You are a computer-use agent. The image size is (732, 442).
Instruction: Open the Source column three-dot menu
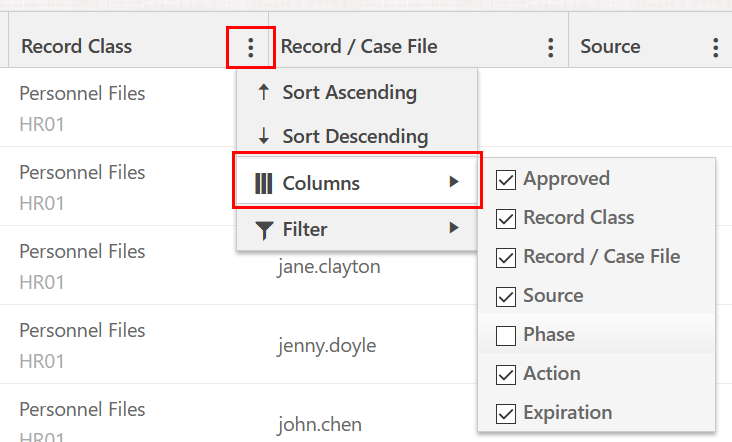click(716, 47)
